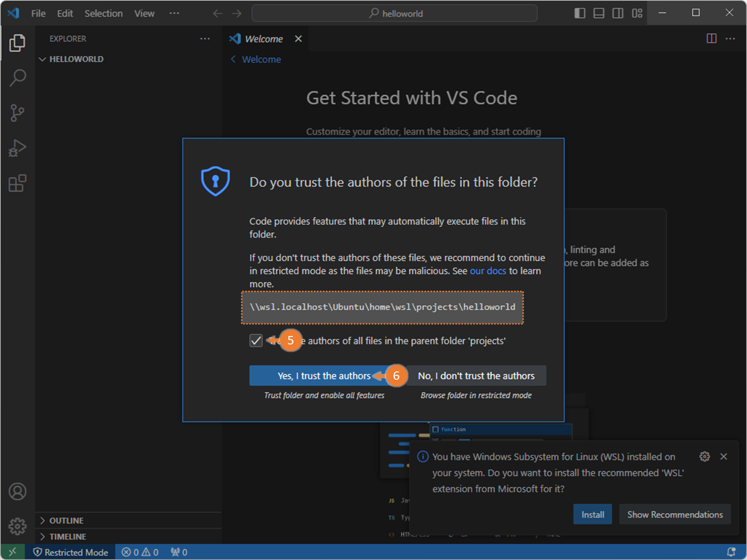Open the overflow menu ellipsis in title bar
Viewport: 747px width, 560px height.
coord(174,13)
